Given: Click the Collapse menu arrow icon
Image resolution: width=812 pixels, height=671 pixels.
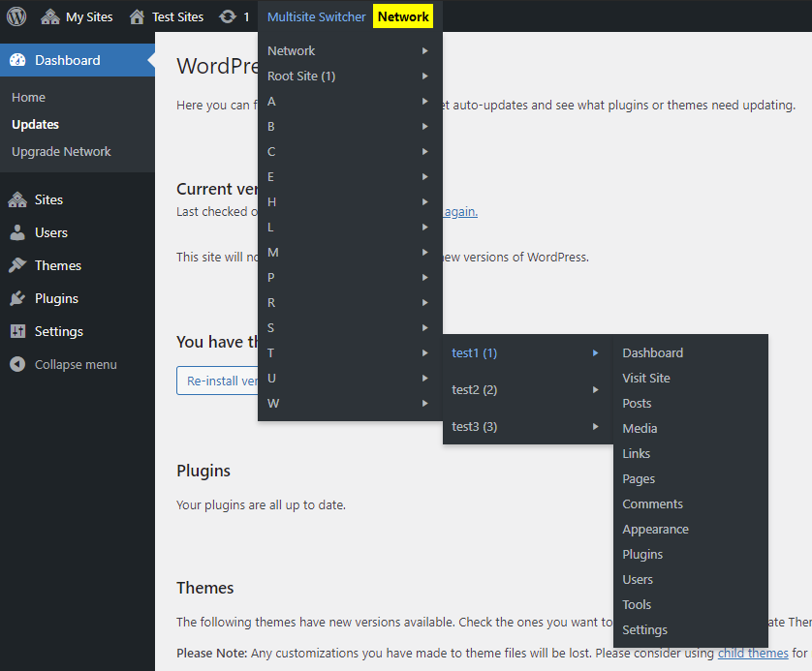Looking at the screenshot, I should coord(17,364).
